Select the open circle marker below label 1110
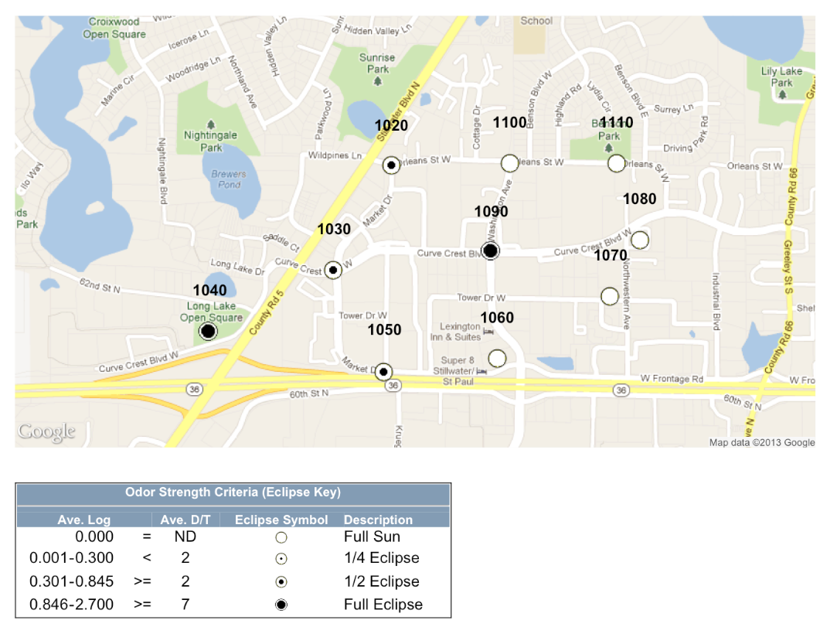837x644 pixels. (x=616, y=163)
